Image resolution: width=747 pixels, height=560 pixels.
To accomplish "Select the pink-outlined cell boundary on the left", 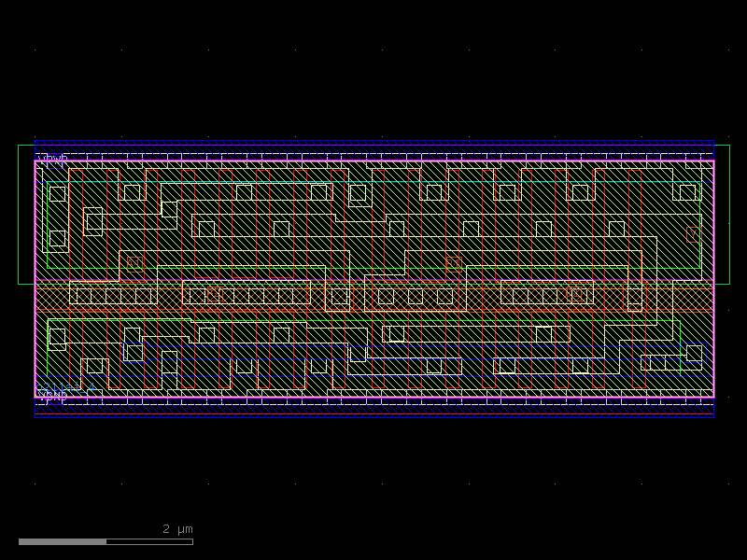I will (35, 280).
